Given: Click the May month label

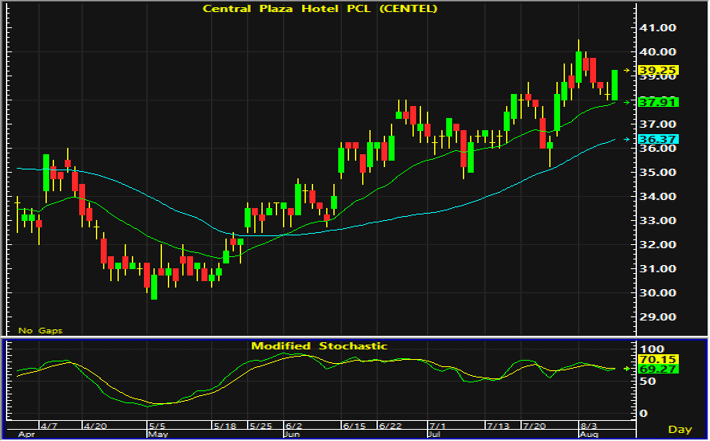Looking at the screenshot, I should coord(158,434).
